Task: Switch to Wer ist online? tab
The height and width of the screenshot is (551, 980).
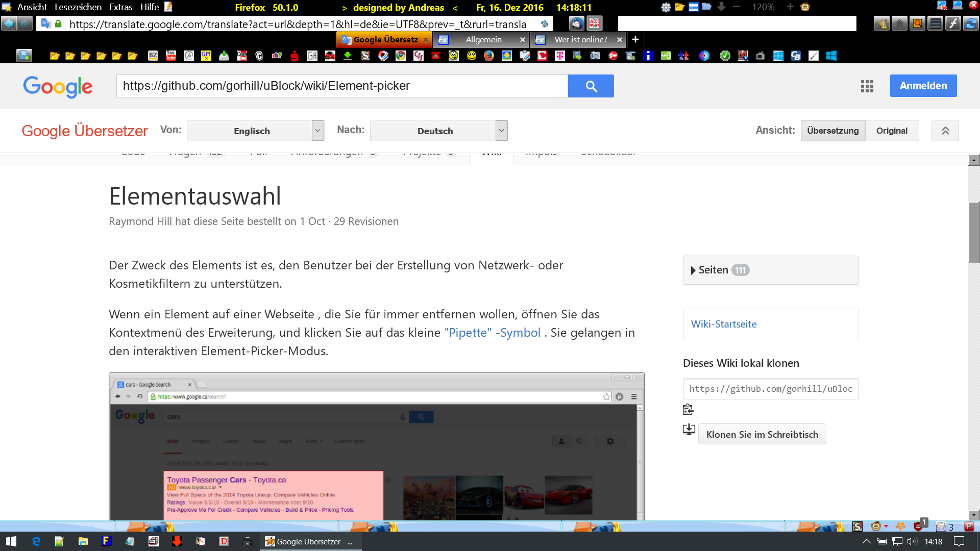Action: 580,40
